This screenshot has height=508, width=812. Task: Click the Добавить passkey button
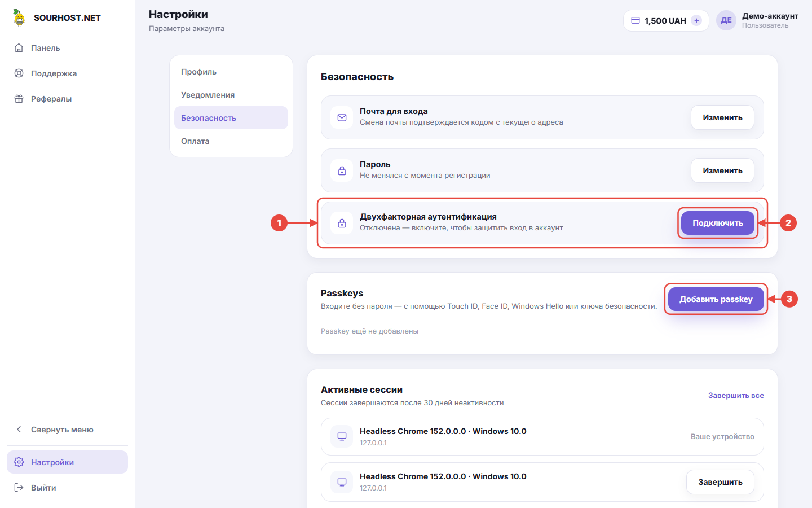716,299
